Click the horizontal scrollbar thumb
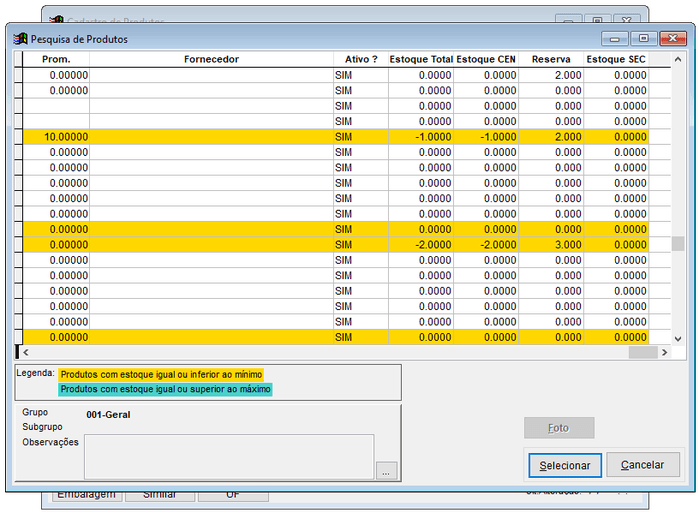Screen dimensions: 699x513 click(643, 352)
